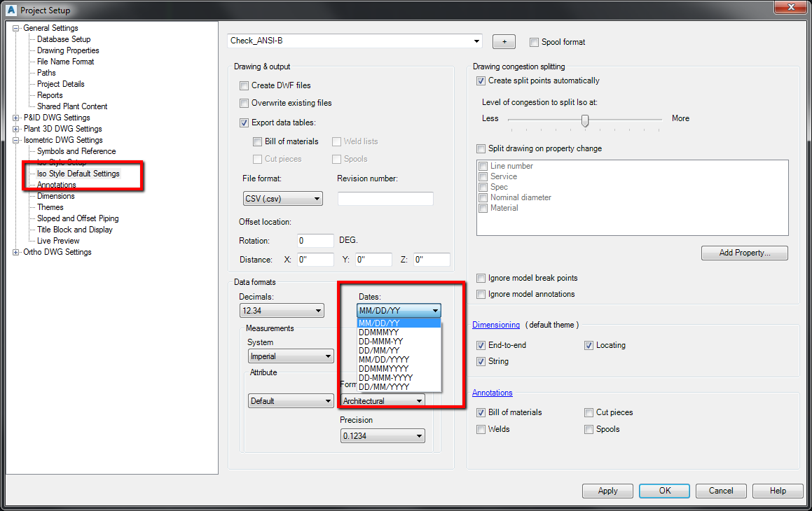
Task: Select Themes in the settings tree
Action: tap(50, 206)
